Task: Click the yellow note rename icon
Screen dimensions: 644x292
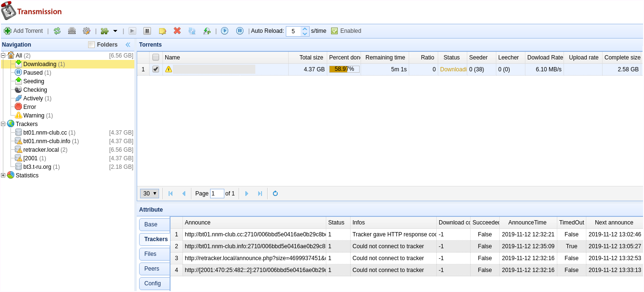Action: 162,31
